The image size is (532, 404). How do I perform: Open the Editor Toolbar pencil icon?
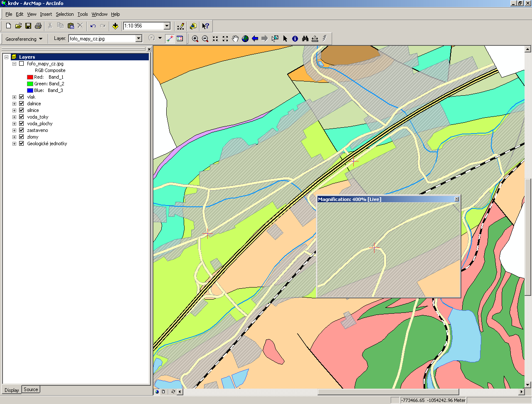(180, 26)
